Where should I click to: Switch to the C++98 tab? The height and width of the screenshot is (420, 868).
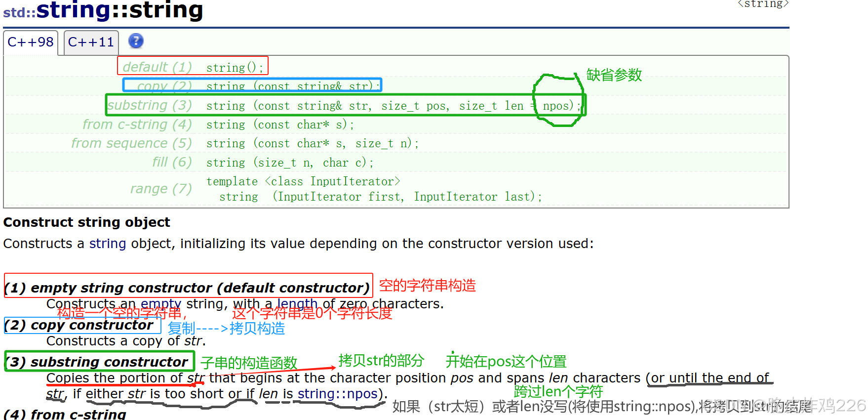pyautogui.click(x=31, y=42)
